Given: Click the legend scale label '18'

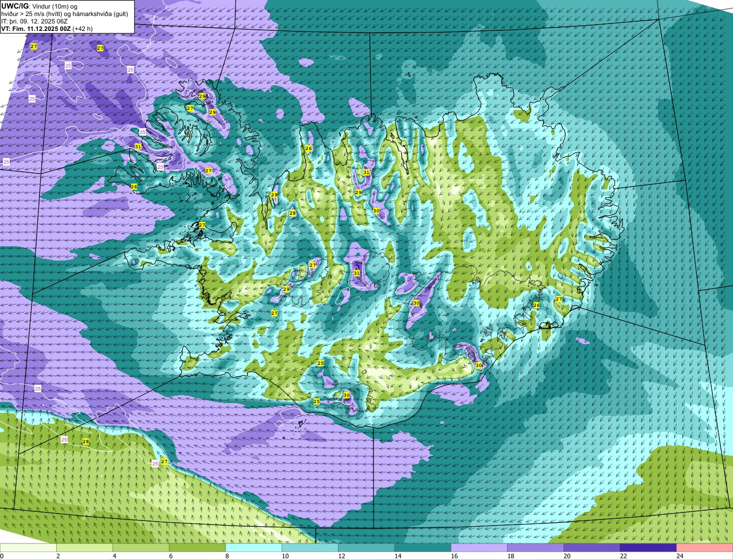Looking at the screenshot, I should click(510, 556).
